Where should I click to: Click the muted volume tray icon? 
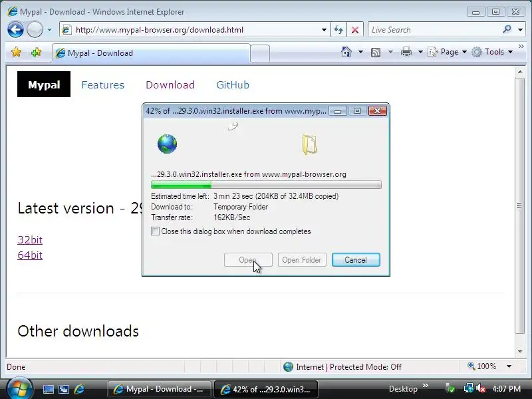[x=480, y=389]
